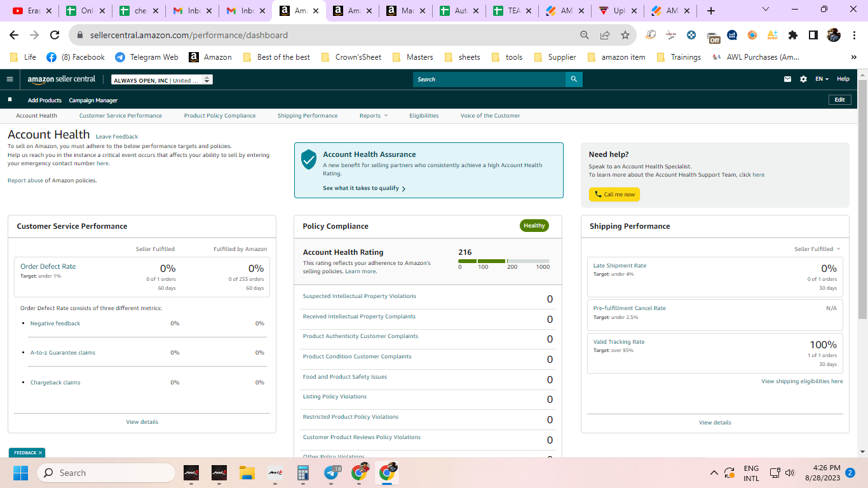The width and height of the screenshot is (868, 488).
Task: Open the Seller Central hamburger menu
Action: tap(10, 79)
